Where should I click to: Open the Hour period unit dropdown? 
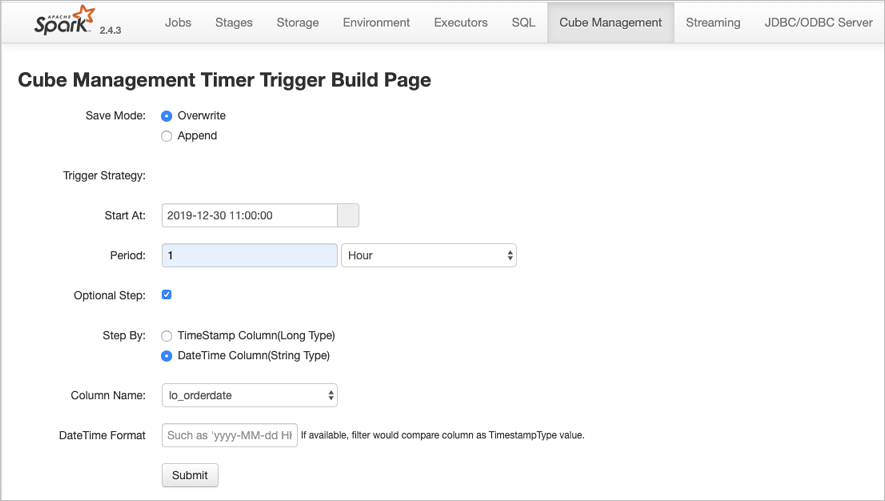(x=429, y=256)
